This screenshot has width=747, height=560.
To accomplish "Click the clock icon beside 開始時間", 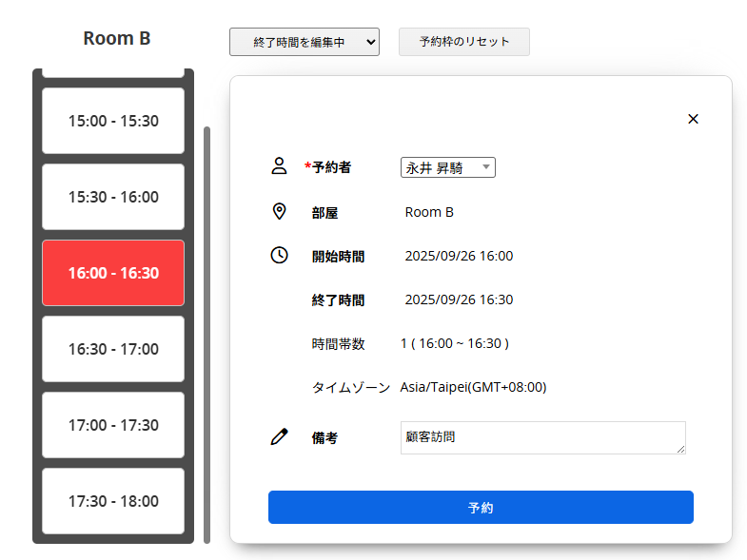I will click(279, 255).
